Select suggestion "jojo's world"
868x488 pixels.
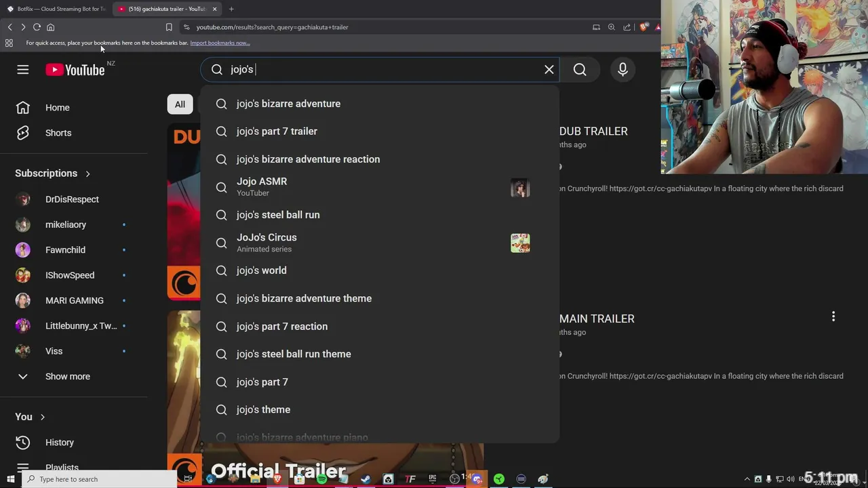[x=380, y=270]
